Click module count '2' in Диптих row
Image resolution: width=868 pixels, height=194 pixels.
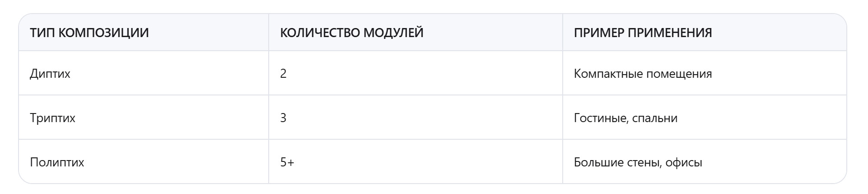pos(283,74)
